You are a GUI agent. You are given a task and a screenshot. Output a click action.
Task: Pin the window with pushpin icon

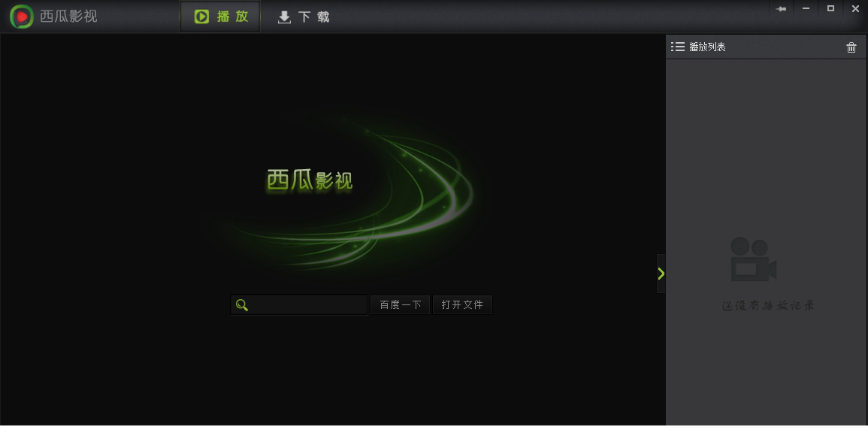click(781, 8)
